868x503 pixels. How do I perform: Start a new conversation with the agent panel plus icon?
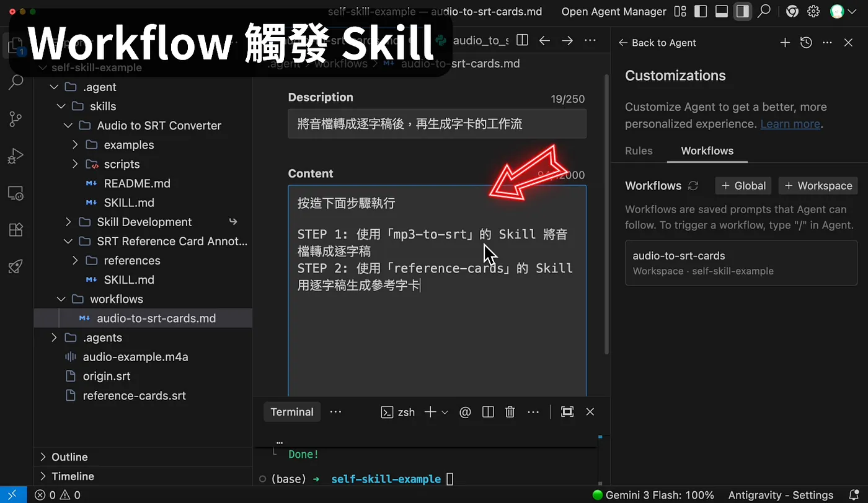pyautogui.click(x=785, y=43)
